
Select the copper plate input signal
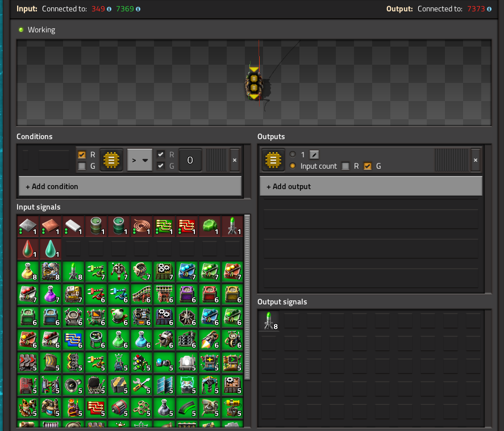point(51,226)
